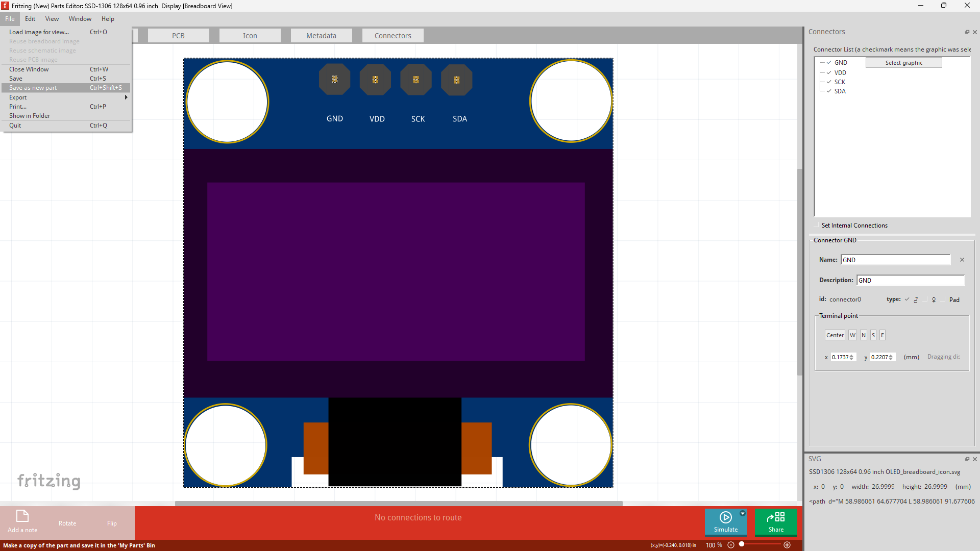Choose Save from the File menu
This screenshot has height=551, width=980.
pyautogui.click(x=66, y=79)
